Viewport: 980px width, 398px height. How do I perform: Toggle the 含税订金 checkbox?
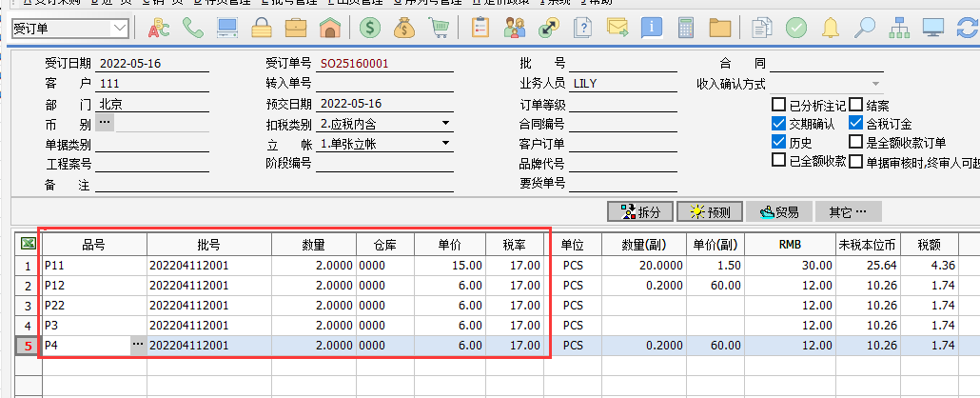click(x=855, y=124)
